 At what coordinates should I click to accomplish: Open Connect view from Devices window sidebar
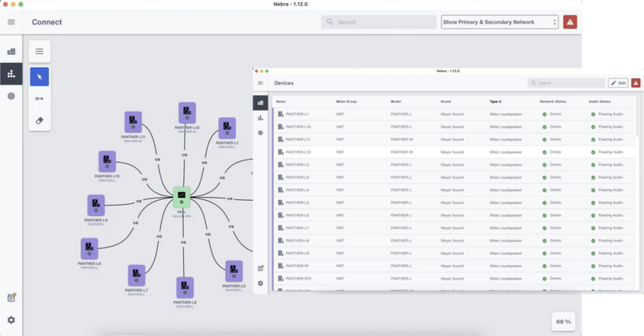pyautogui.click(x=261, y=118)
